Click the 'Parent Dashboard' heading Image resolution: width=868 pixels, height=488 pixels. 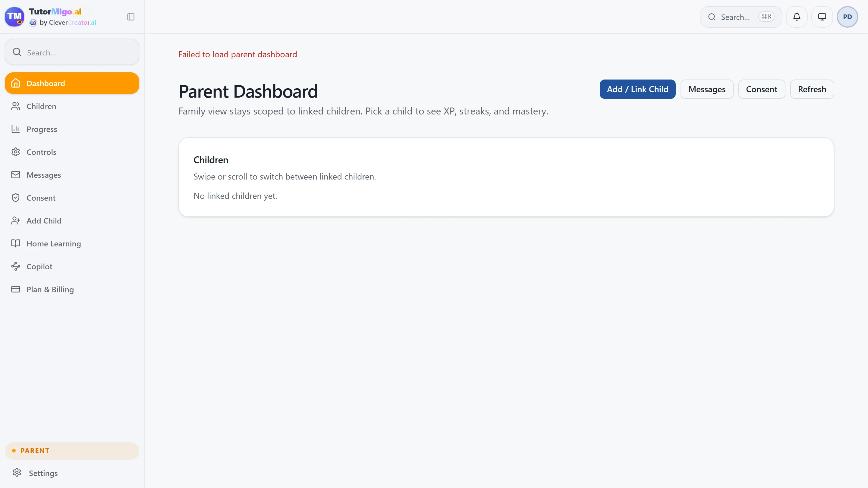pyautogui.click(x=248, y=91)
